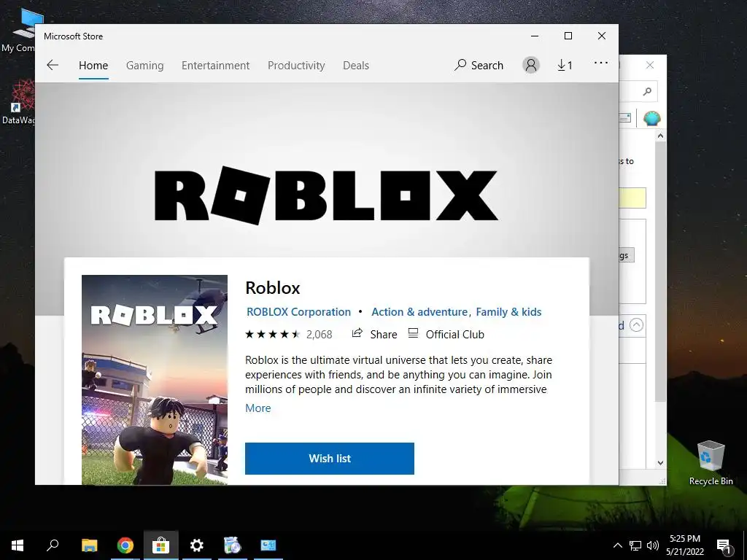Screen dimensions: 747x560
Task: Browse the Action & adventure category
Action: (419, 312)
